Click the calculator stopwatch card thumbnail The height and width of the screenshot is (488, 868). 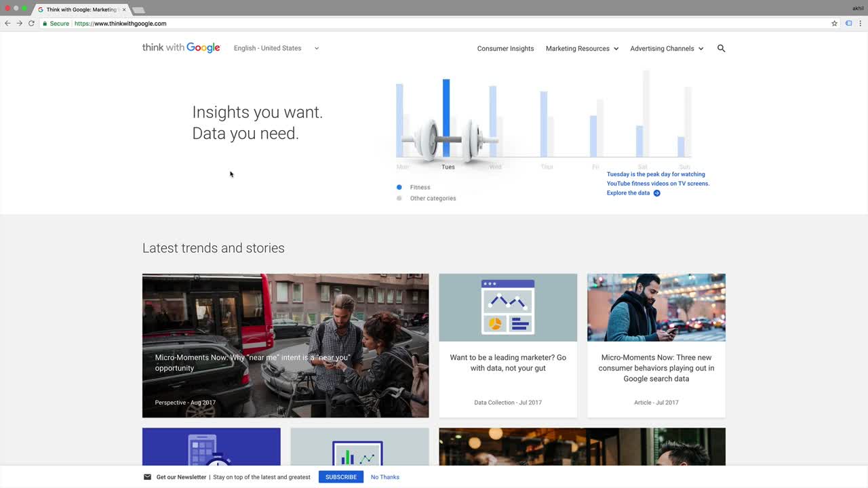click(212, 447)
